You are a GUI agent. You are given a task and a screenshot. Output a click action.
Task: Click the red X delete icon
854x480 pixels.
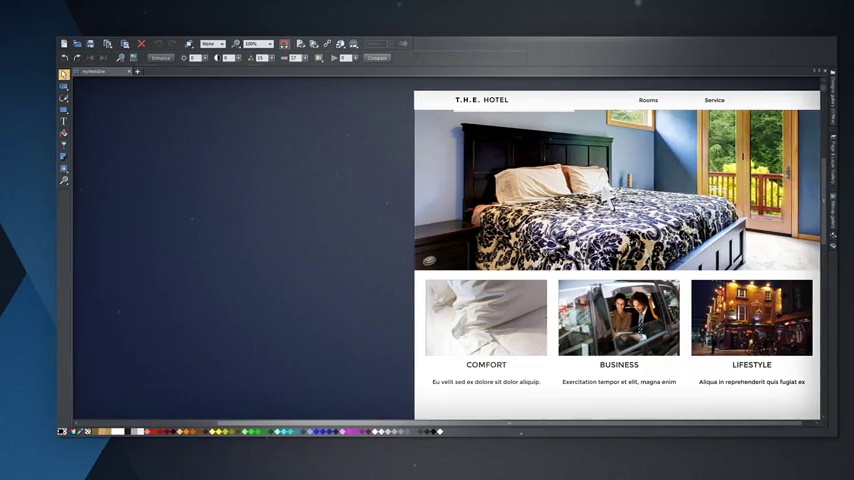coord(141,44)
